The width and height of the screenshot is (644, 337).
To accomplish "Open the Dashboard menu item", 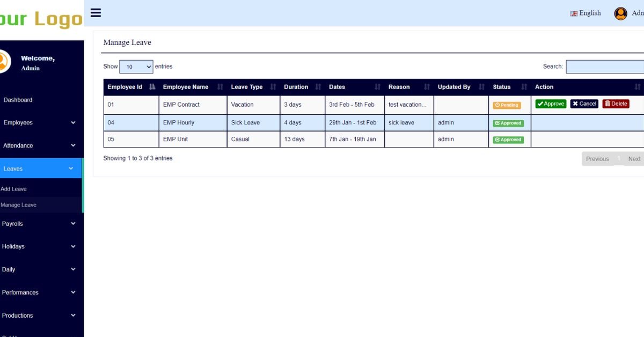I will [x=18, y=100].
